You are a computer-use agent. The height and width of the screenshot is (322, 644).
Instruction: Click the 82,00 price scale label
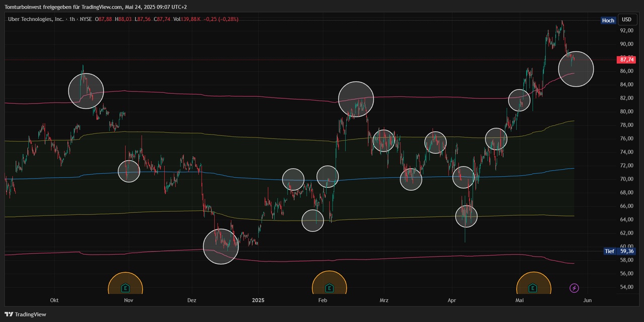pos(626,98)
